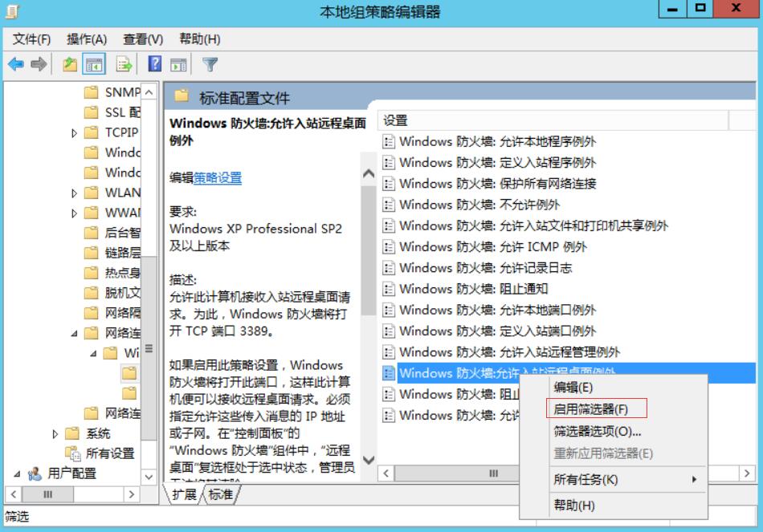Expand the 系统 tree node

[55, 434]
